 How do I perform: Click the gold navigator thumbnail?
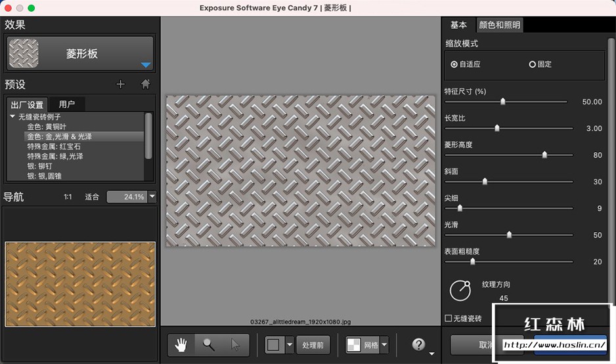point(80,284)
